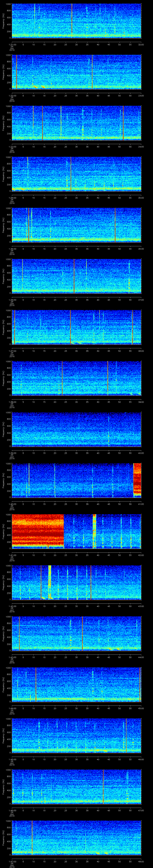Click the short burst near 38 s in the 1:41:00 spectrogram
The width and height of the screenshot is (153, 868).
(94, 531)
